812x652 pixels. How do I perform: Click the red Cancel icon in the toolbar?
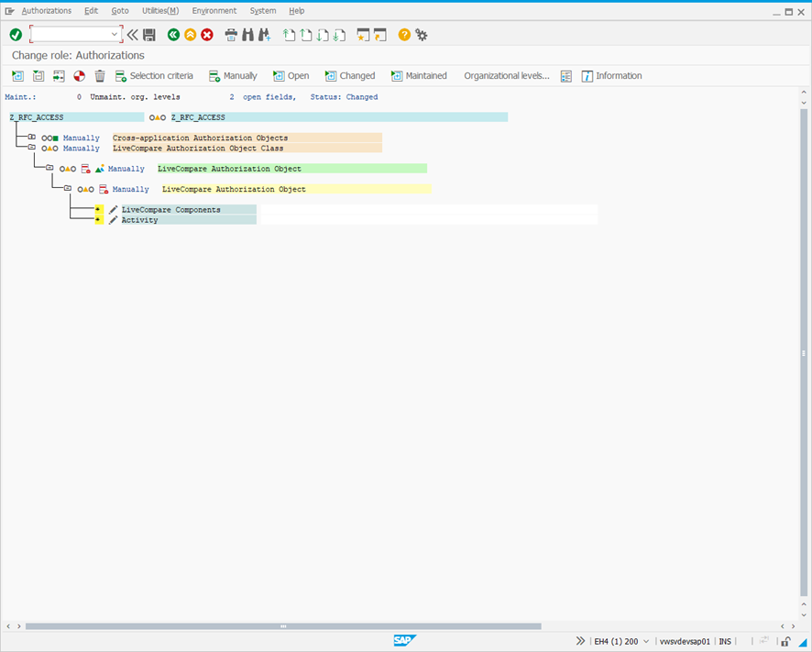(x=208, y=35)
